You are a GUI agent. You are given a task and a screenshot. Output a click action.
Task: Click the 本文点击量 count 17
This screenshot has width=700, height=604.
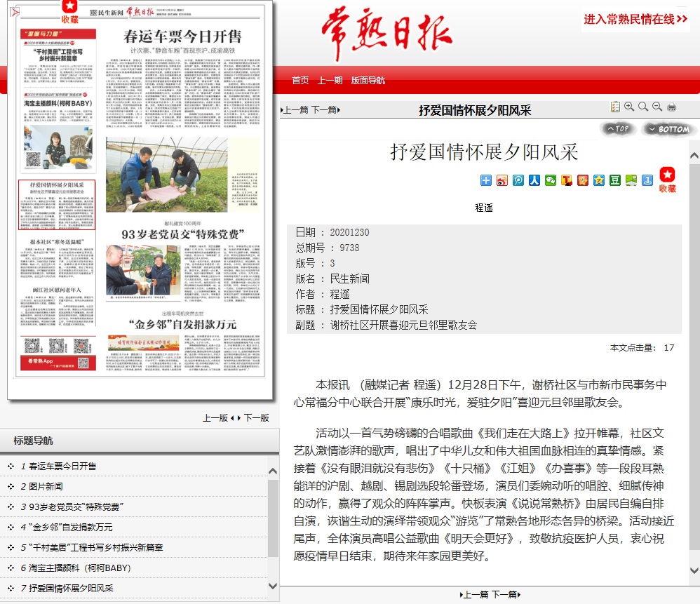pos(668,347)
